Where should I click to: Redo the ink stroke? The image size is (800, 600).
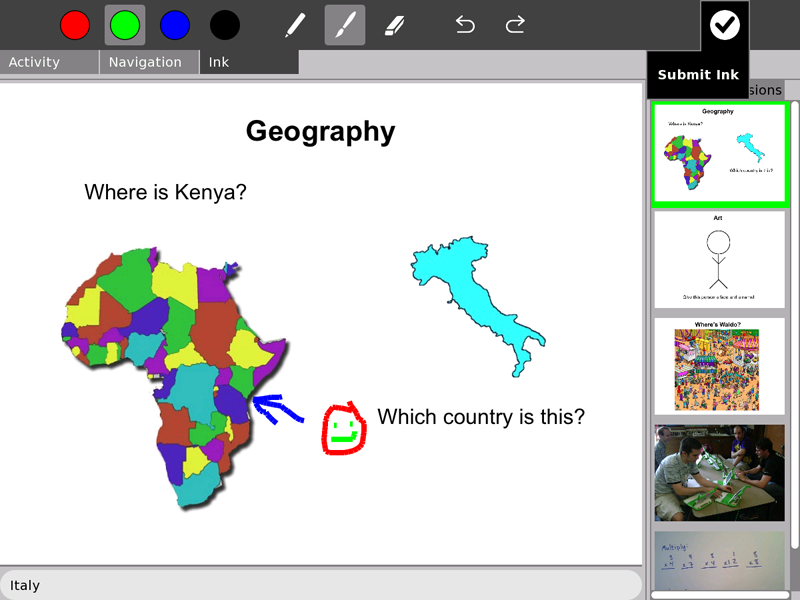(x=515, y=25)
